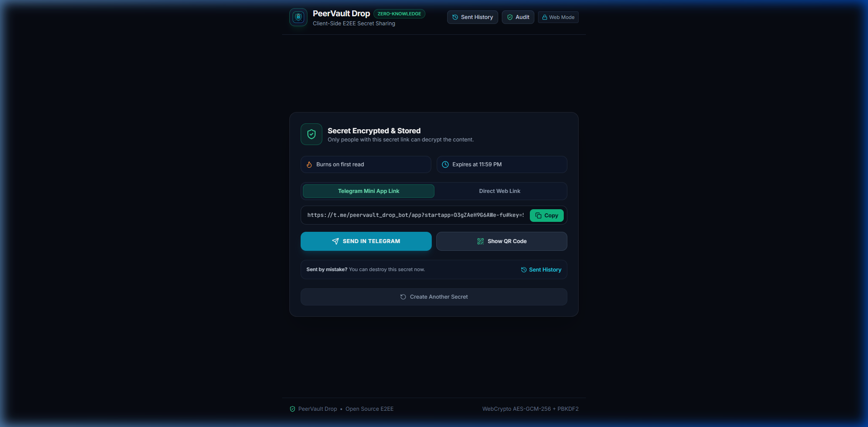This screenshot has height=427, width=868.
Task: Copy the secret link
Action: 547,216
